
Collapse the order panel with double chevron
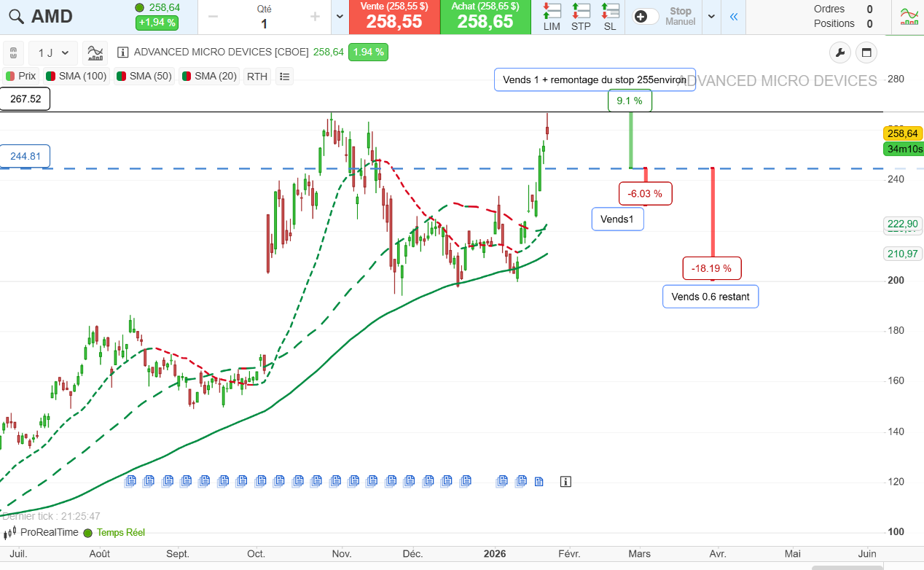click(734, 17)
